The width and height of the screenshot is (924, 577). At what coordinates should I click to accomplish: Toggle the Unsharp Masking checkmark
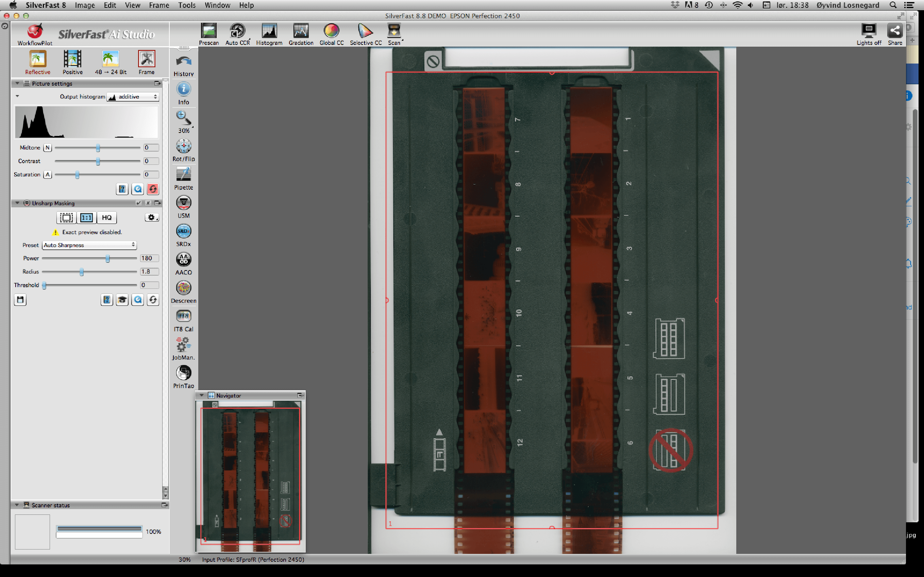point(139,203)
